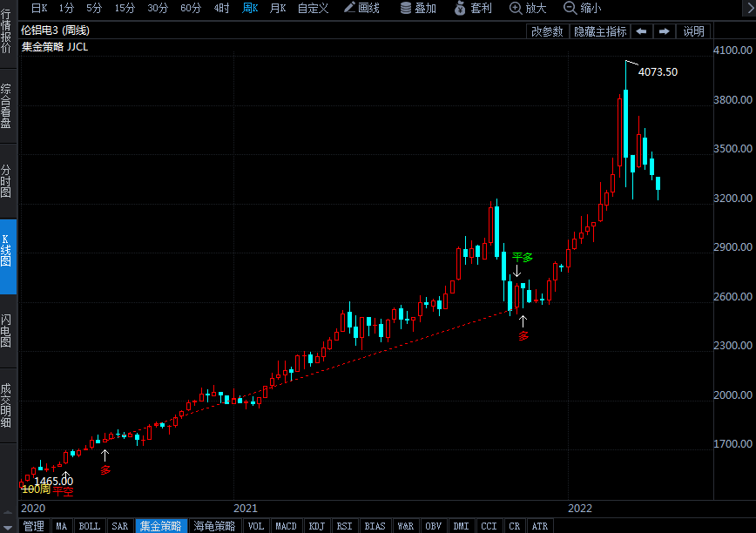Switch to 4时 chart period
This screenshot has height=533, width=756.
[222, 8]
